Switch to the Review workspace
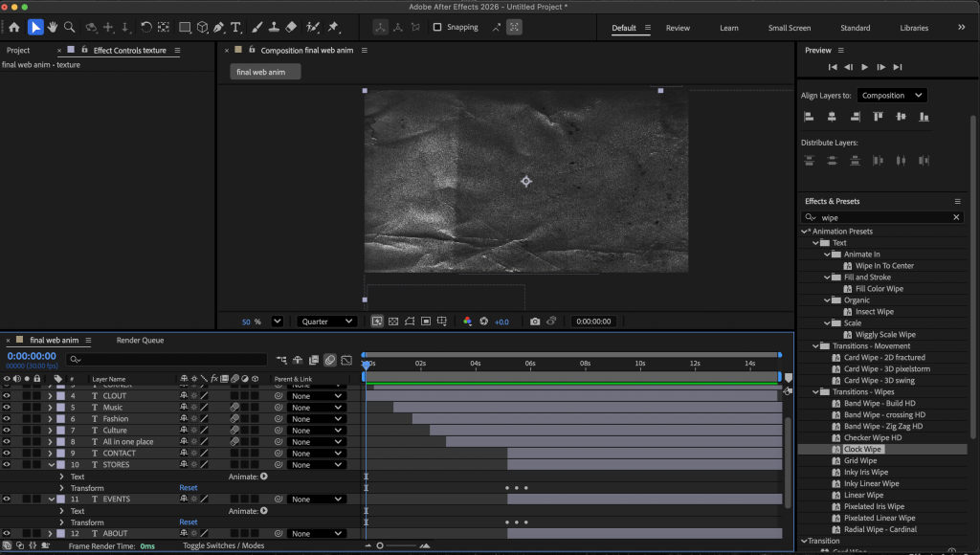 [x=678, y=28]
